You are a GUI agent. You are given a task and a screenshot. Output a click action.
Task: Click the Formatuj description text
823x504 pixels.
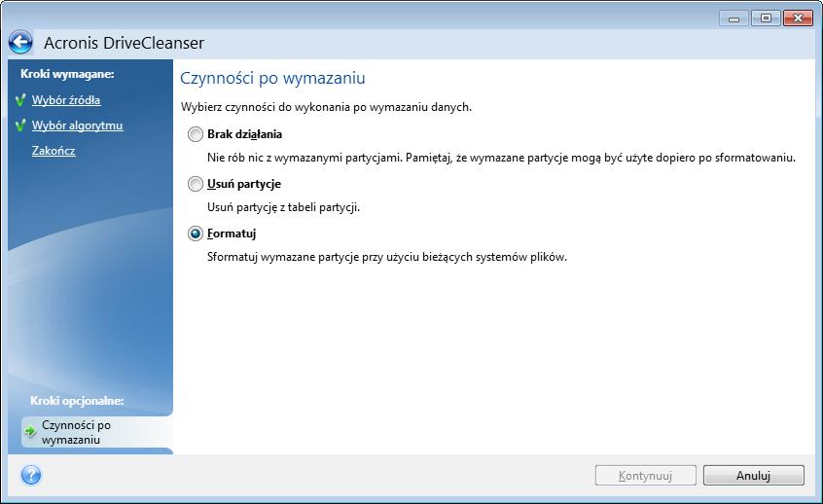click(x=387, y=257)
